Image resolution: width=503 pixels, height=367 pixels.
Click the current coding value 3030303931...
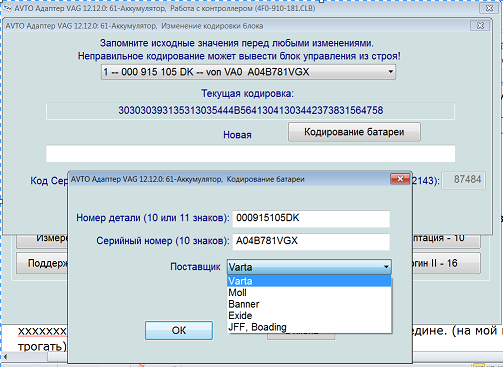click(x=250, y=110)
